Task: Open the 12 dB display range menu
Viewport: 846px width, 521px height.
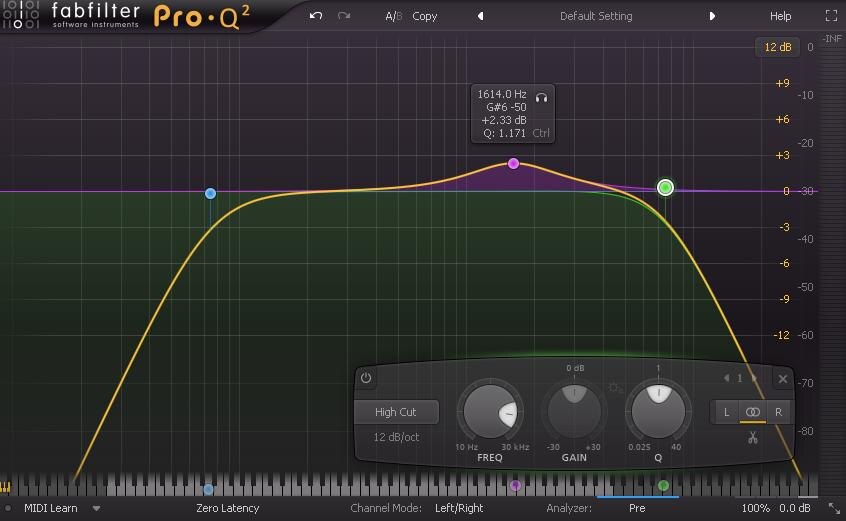Action: click(777, 47)
